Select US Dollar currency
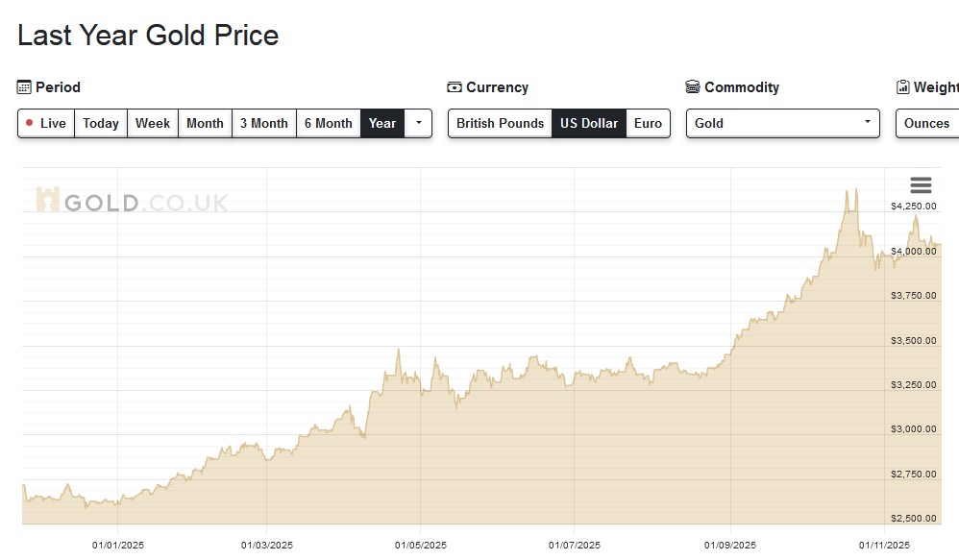This screenshot has height=560, width=959. 589,123
